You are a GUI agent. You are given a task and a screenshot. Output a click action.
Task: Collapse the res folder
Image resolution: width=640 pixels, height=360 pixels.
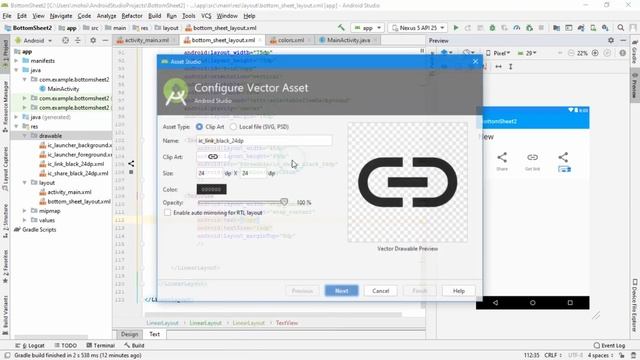click(17, 126)
